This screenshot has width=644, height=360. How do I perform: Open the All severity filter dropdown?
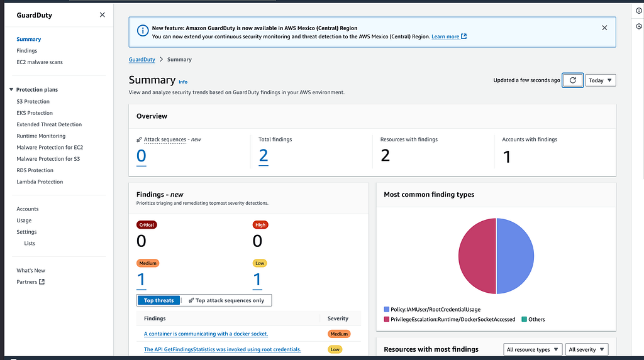[x=587, y=349]
